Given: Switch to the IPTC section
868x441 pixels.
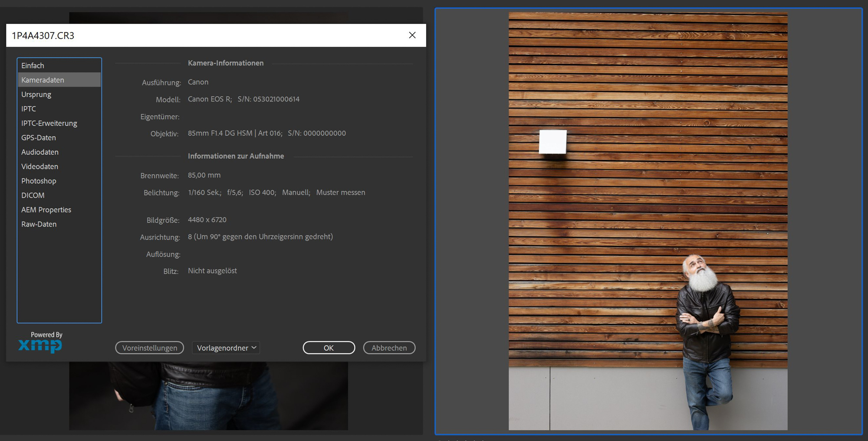Looking at the screenshot, I should (29, 109).
